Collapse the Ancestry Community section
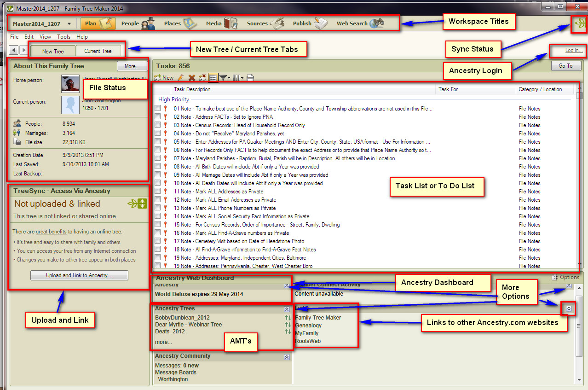Image resolution: width=588 pixels, height=390 pixels. (x=287, y=357)
